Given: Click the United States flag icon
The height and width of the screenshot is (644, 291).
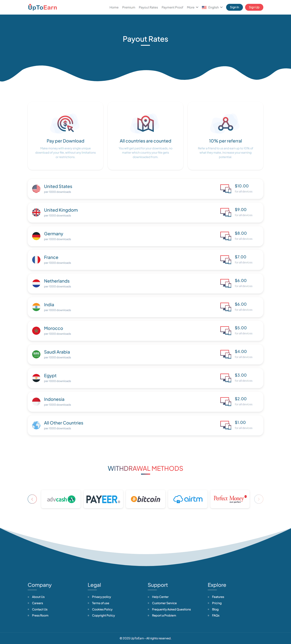Looking at the screenshot, I should click(36, 189).
